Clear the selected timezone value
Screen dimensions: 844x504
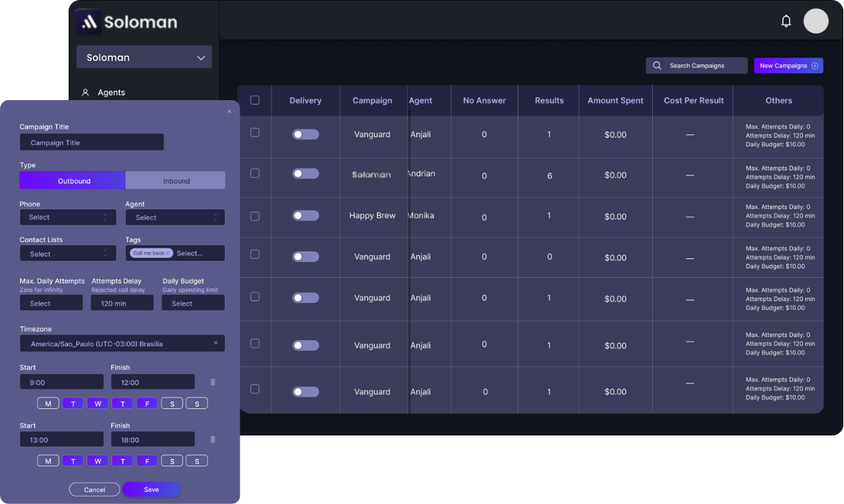click(215, 343)
